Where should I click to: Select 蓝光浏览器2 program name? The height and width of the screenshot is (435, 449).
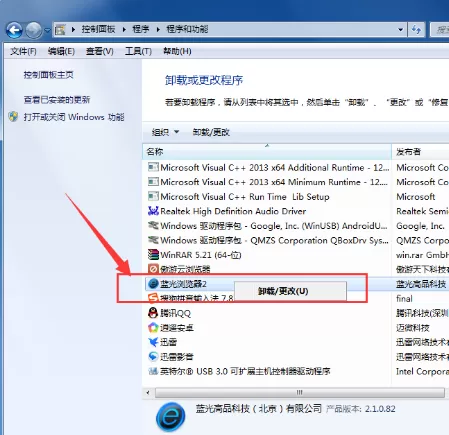[183, 284]
